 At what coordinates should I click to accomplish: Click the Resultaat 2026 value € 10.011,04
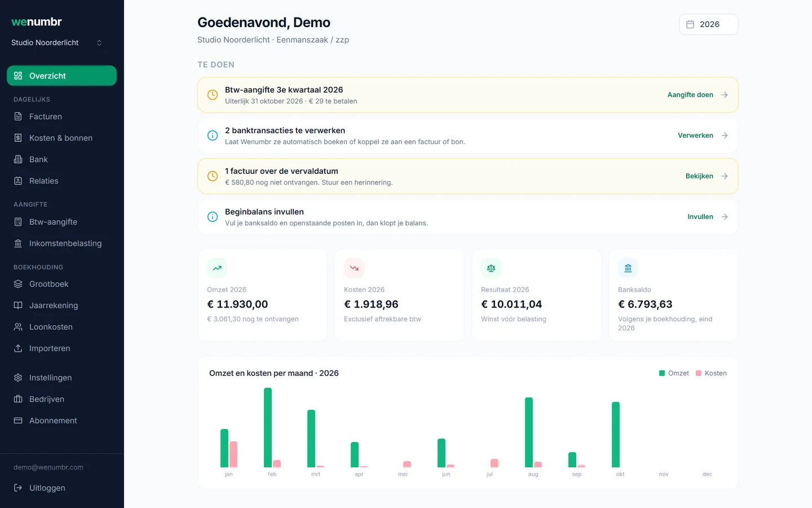(x=511, y=304)
